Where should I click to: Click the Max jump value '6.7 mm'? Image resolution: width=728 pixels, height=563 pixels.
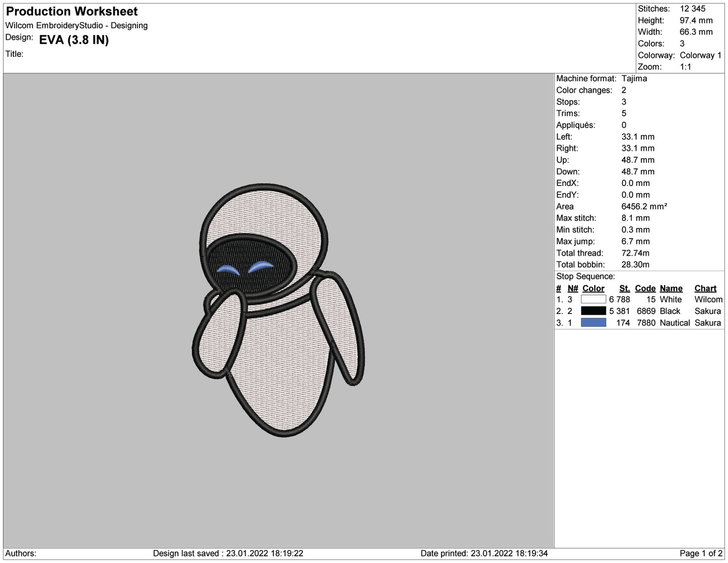click(635, 241)
